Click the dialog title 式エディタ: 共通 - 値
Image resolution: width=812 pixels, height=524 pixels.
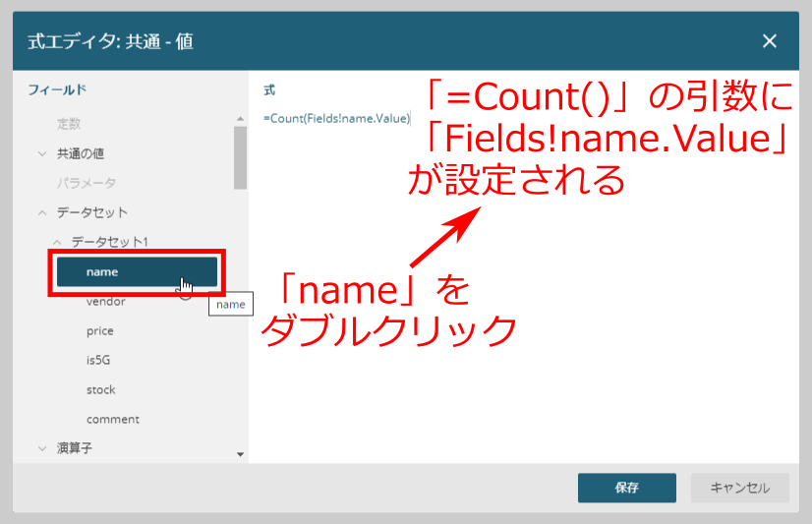pos(110,41)
